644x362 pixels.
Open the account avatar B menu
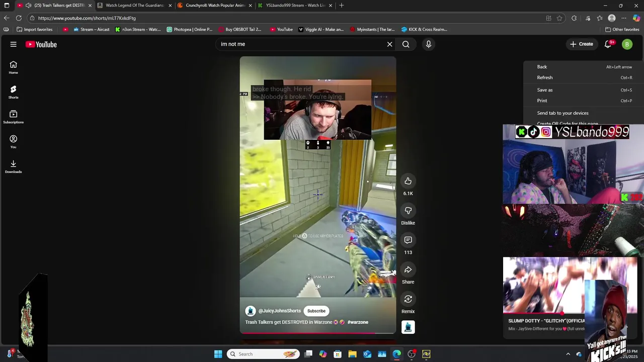[x=627, y=44]
